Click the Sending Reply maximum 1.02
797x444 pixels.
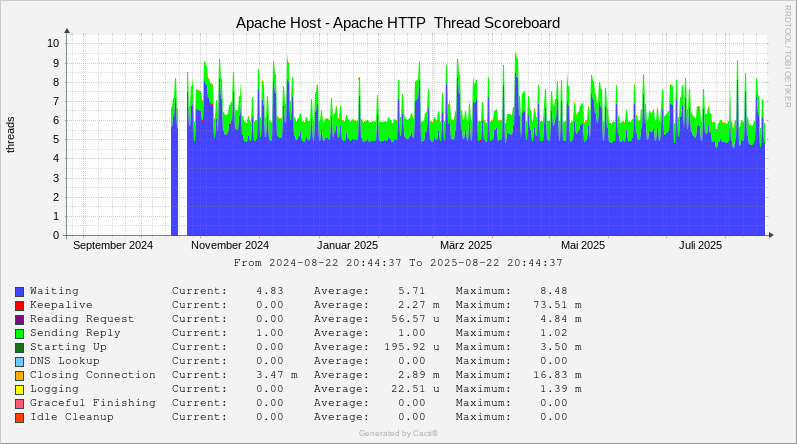pyautogui.click(x=554, y=333)
